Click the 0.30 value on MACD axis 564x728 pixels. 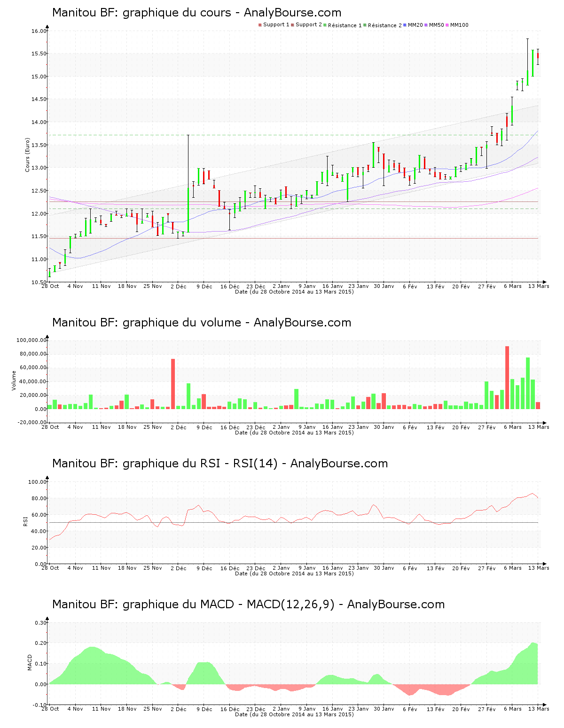[x=41, y=623]
